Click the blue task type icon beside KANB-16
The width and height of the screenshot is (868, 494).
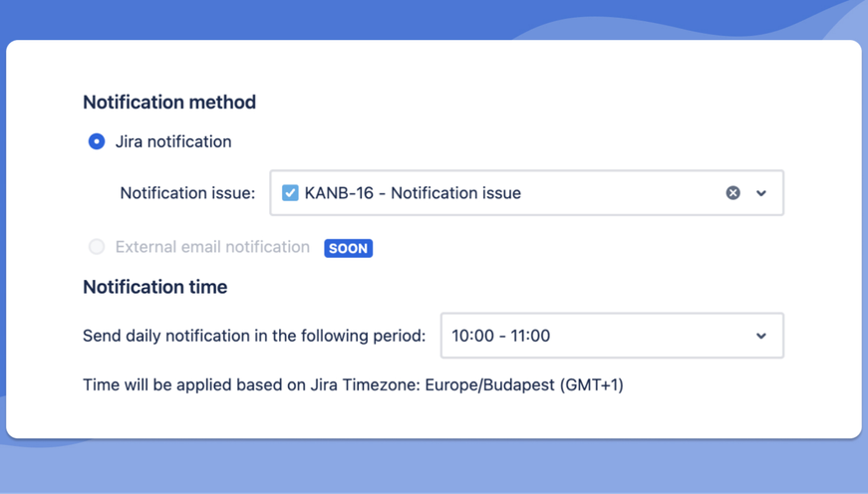point(290,192)
